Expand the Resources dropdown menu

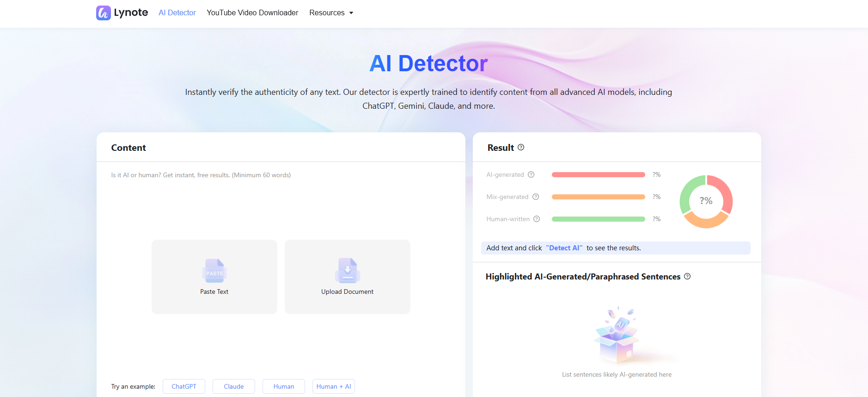click(x=331, y=13)
